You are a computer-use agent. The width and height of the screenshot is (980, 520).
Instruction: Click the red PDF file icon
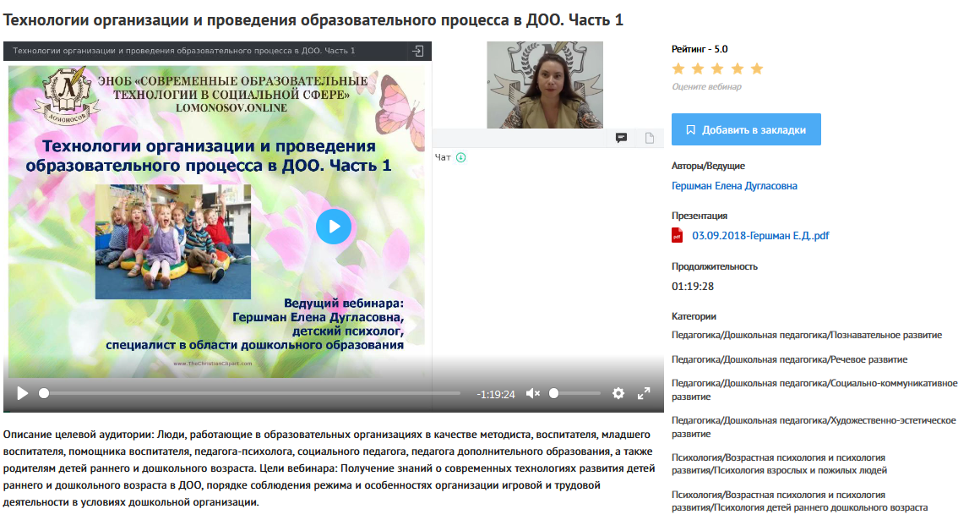click(678, 236)
